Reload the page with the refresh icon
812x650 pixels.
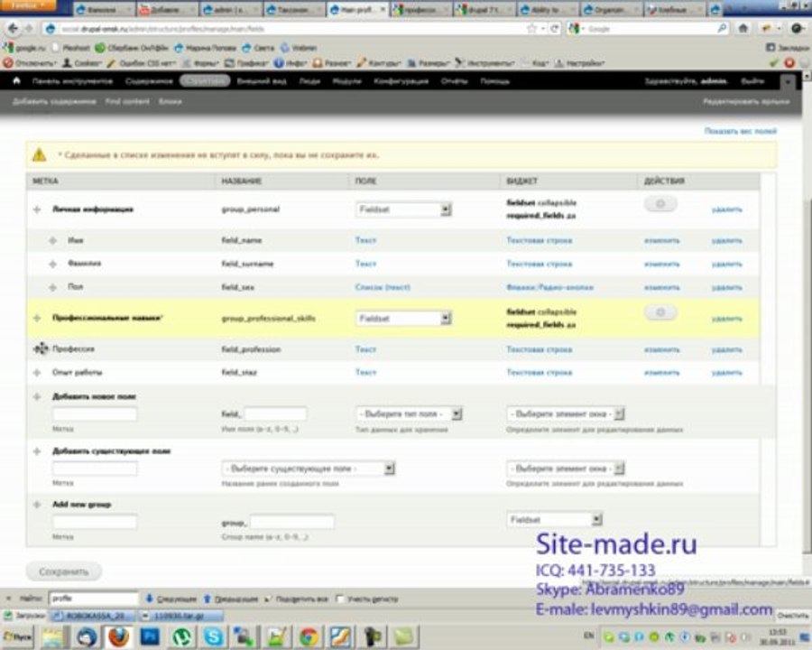(x=554, y=29)
